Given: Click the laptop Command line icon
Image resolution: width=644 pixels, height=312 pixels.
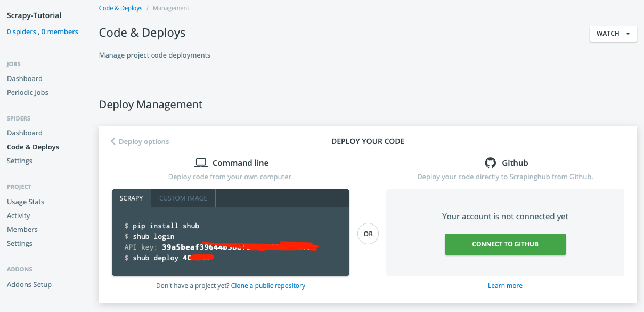Looking at the screenshot, I should (201, 163).
